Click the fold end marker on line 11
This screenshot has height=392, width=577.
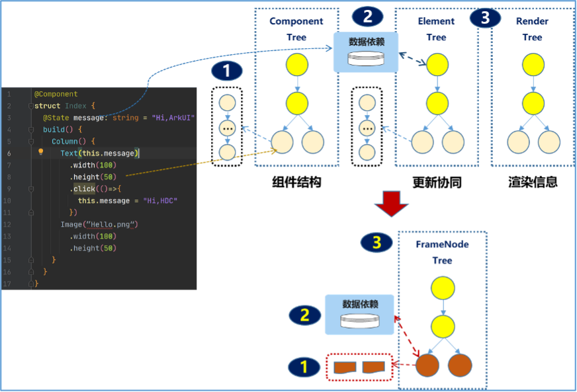coord(31,213)
